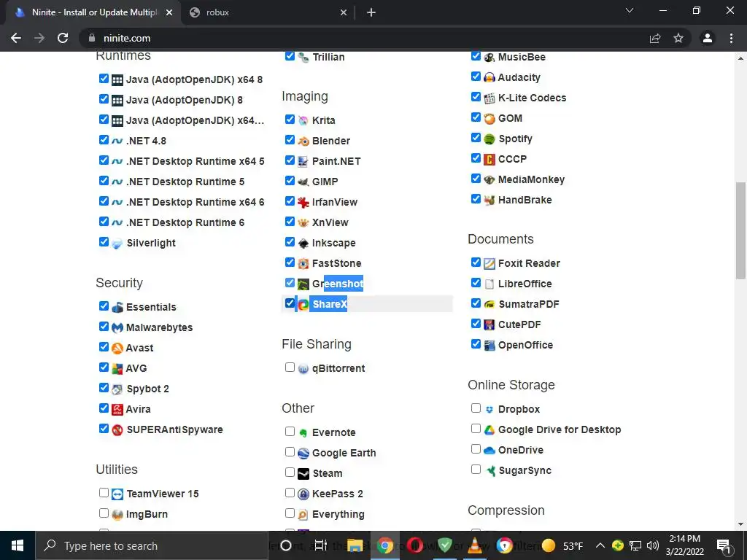
Task: Click the page vertical scrollbar thumb
Action: click(740, 230)
